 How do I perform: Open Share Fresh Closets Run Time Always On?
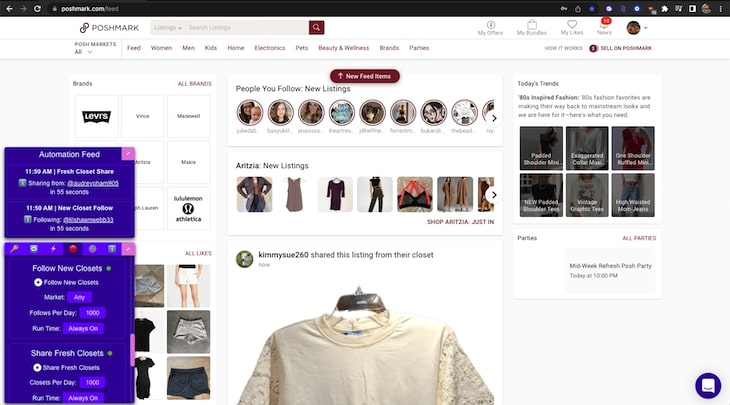(83, 398)
